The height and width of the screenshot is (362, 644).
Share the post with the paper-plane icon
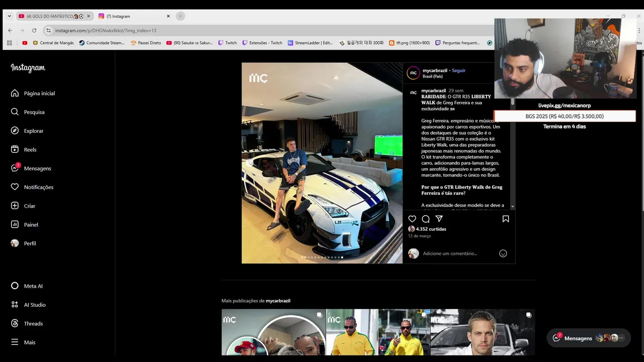tap(439, 219)
